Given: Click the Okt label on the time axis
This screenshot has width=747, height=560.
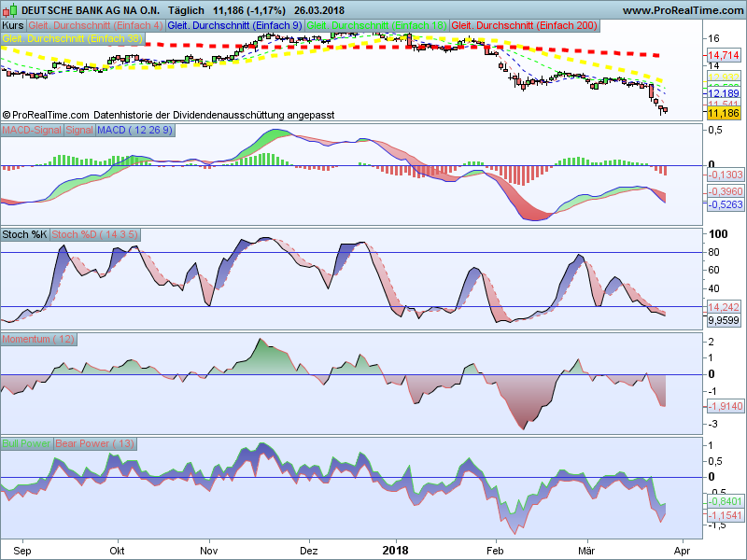Looking at the screenshot, I should (x=118, y=551).
